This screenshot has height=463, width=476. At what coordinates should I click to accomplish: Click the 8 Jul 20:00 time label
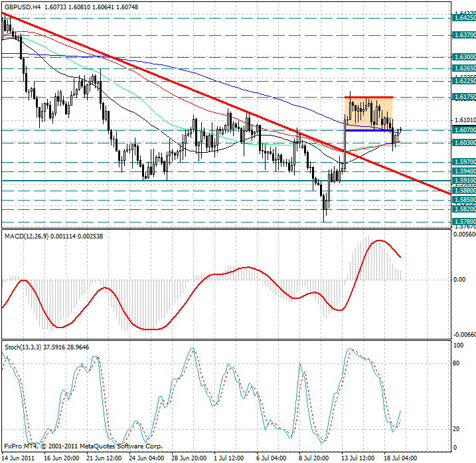click(313, 458)
